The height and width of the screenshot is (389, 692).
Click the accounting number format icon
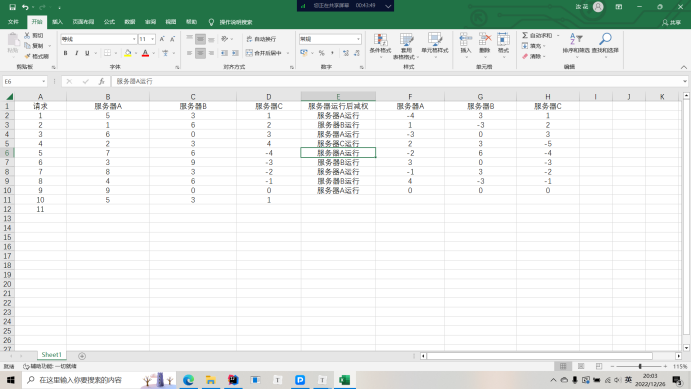pos(304,53)
